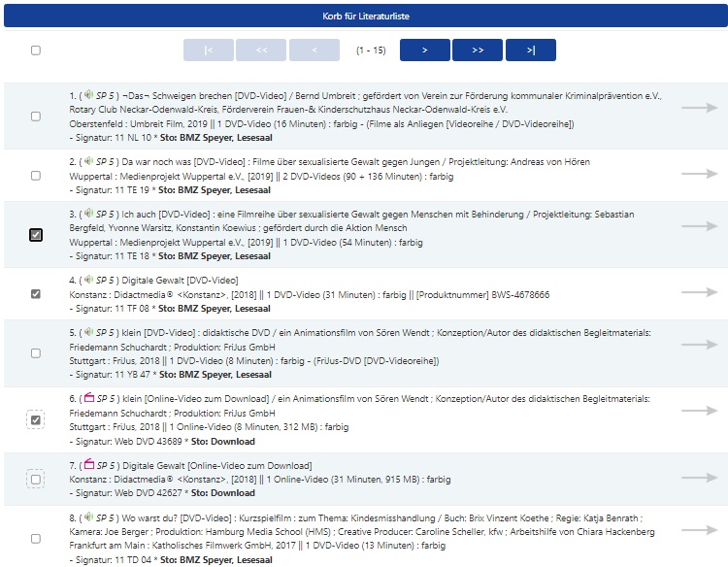This screenshot has width=728, height=567.
Task: Click the DVD media icon of entry 1
Action: [x=88, y=95]
